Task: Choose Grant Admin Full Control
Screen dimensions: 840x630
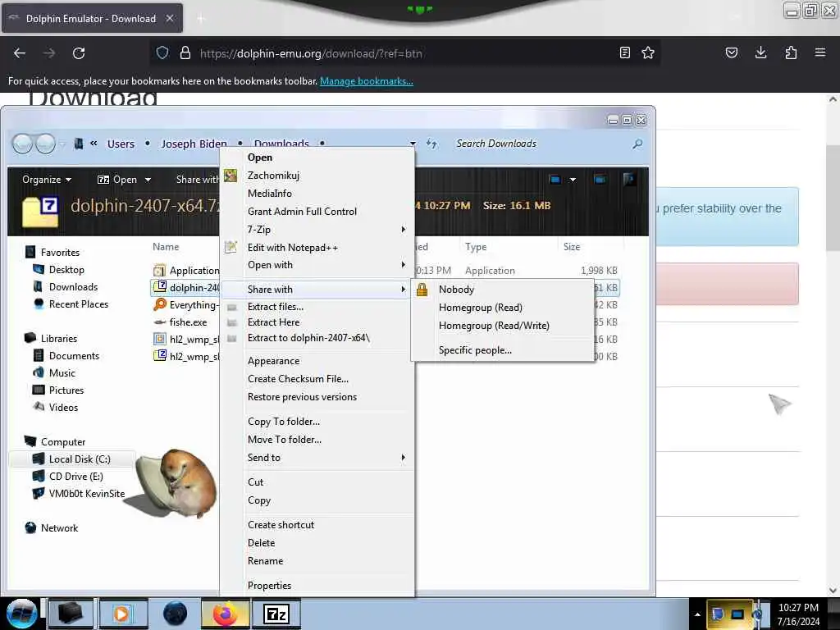Action: tap(317, 212)
